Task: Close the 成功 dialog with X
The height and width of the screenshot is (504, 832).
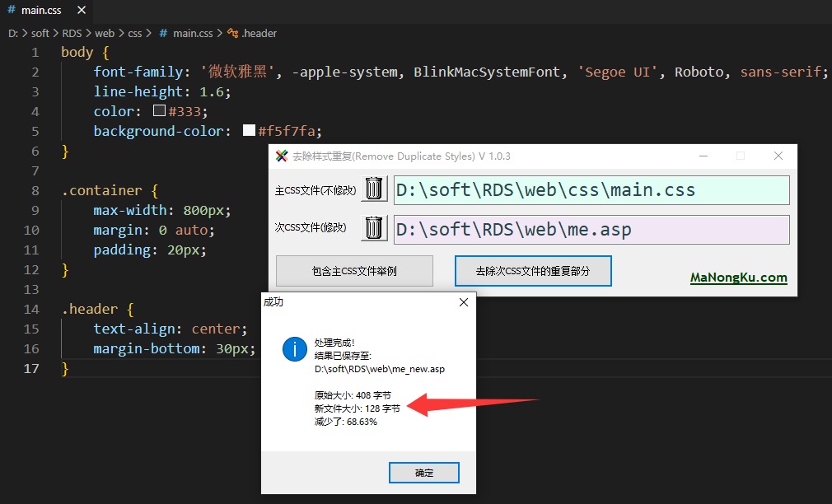Action: [x=463, y=302]
